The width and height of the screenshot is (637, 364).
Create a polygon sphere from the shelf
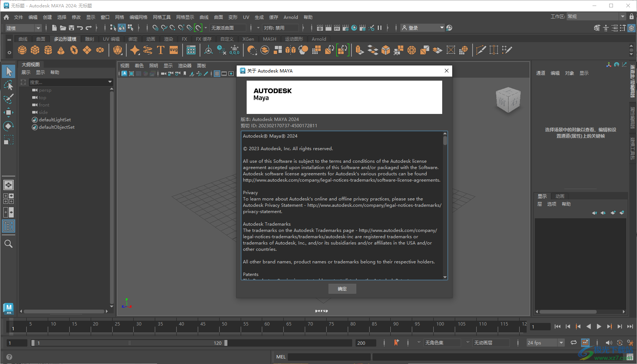pos(22,50)
